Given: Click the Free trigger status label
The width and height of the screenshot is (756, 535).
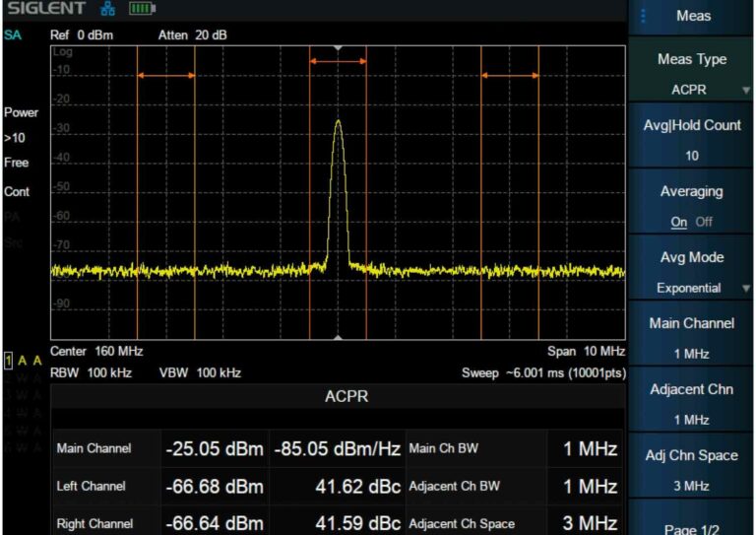Looking at the screenshot, I should 17,163.
